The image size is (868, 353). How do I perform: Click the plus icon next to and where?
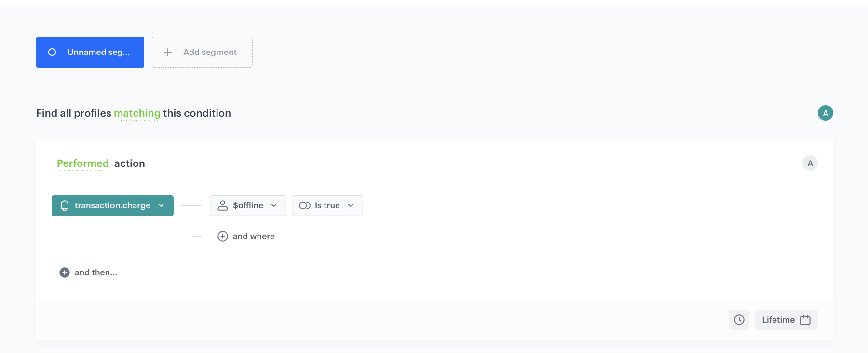point(223,236)
